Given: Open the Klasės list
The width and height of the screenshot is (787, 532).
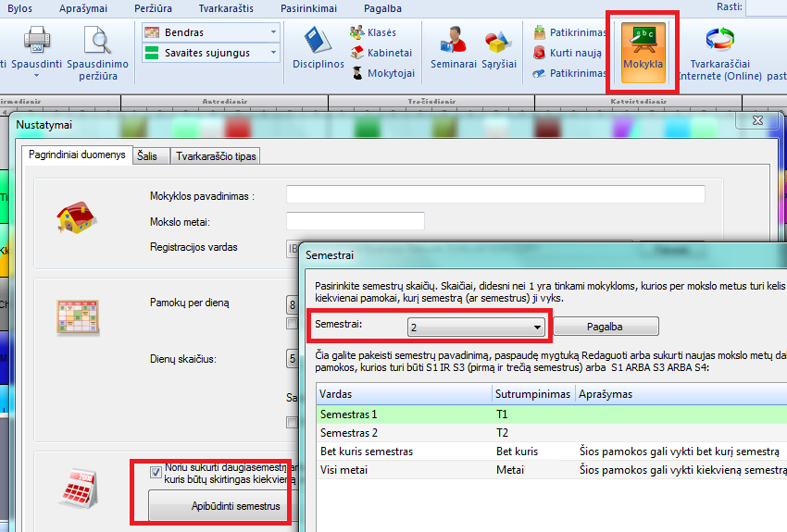Looking at the screenshot, I should [373, 32].
